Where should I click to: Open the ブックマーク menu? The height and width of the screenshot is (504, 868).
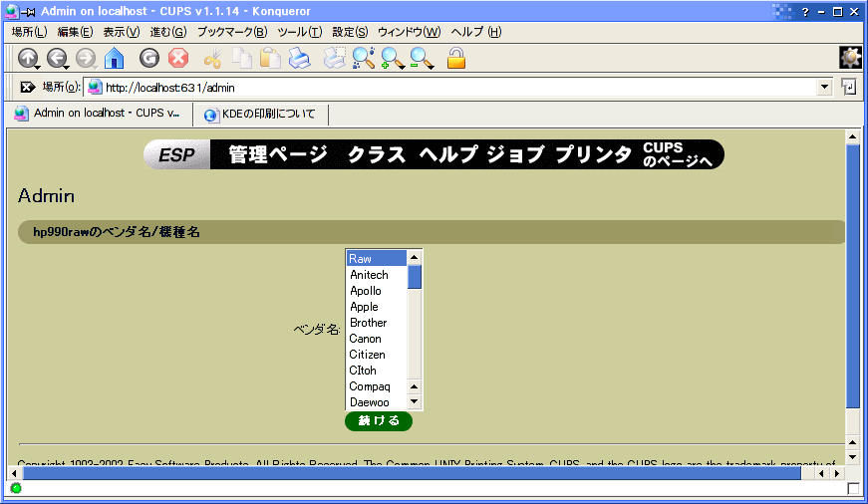231,32
